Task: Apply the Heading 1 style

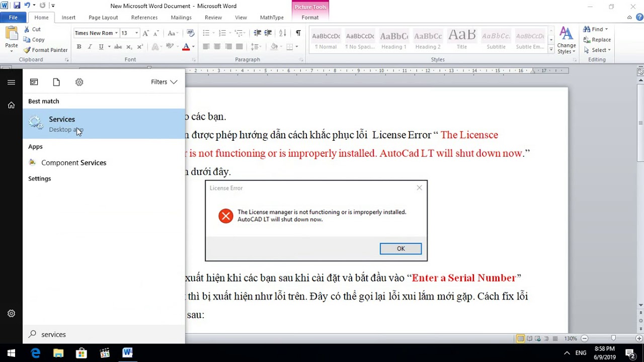Action: coord(394,41)
